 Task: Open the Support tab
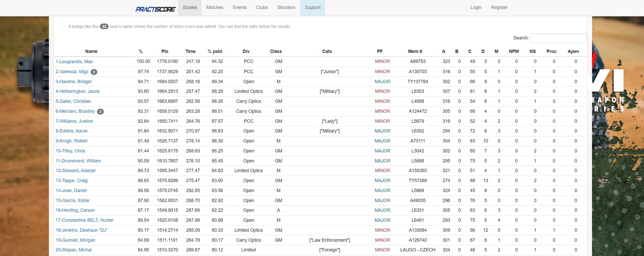point(313,8)
